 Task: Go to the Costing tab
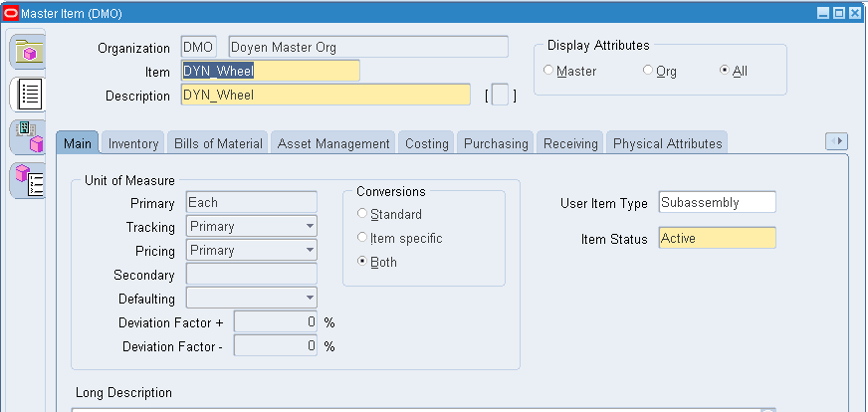[x=427, y=143]
